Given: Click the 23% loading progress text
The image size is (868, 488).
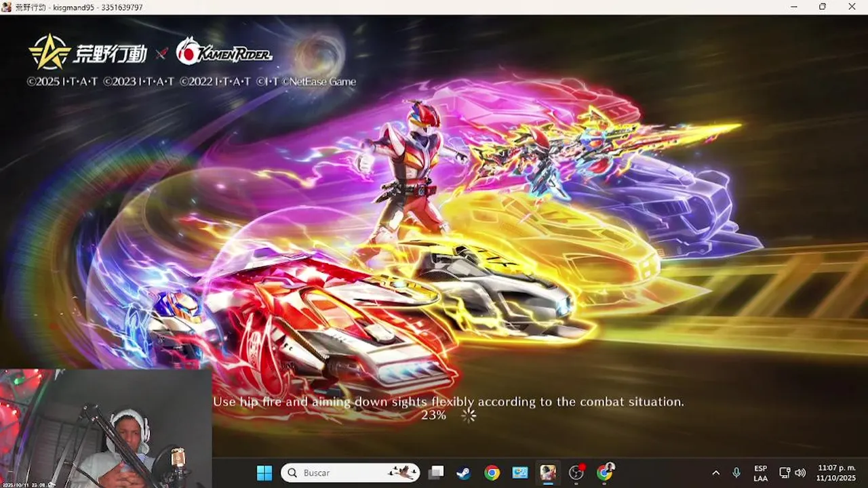Looking at the screenshot, I should tap(433, 415).
